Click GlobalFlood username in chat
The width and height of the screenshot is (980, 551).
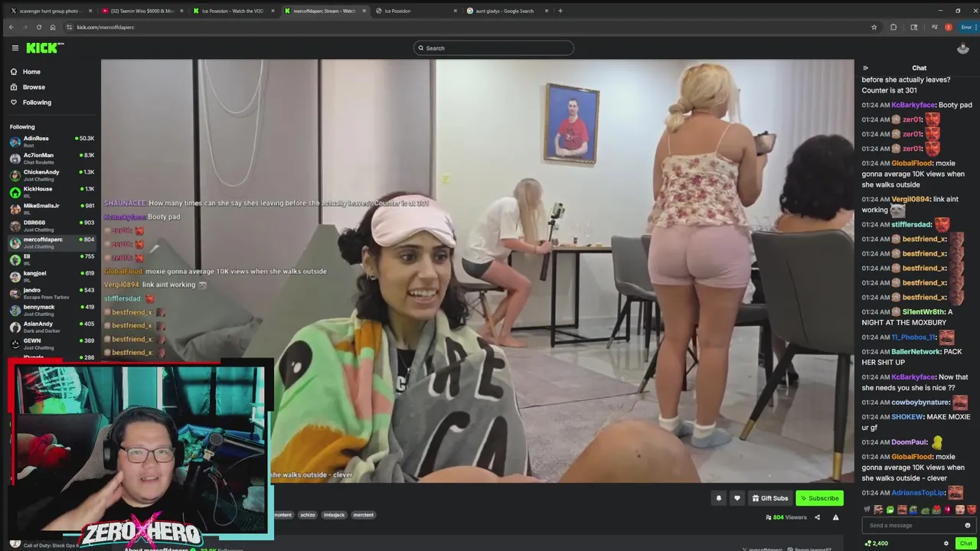(x=912, y=163)
